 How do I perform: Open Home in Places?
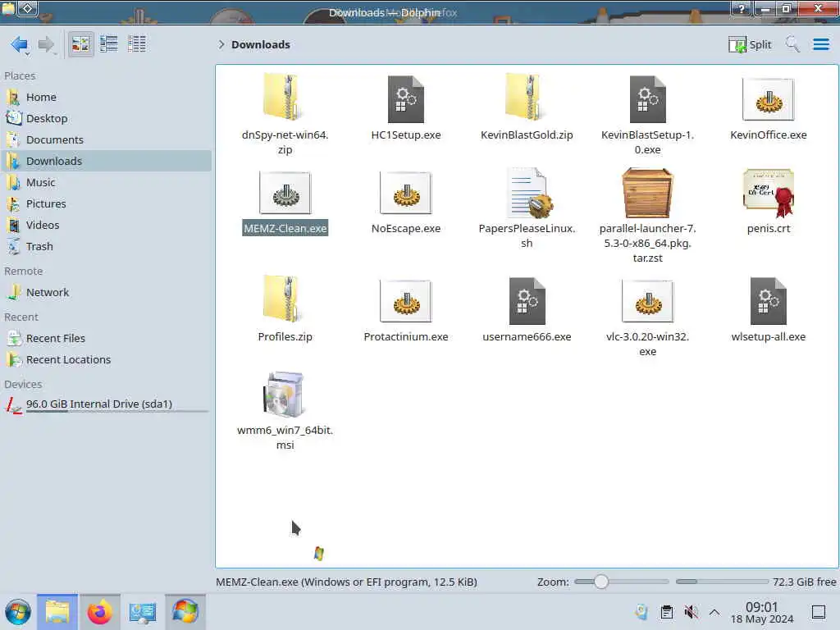[x=107, y=97]
